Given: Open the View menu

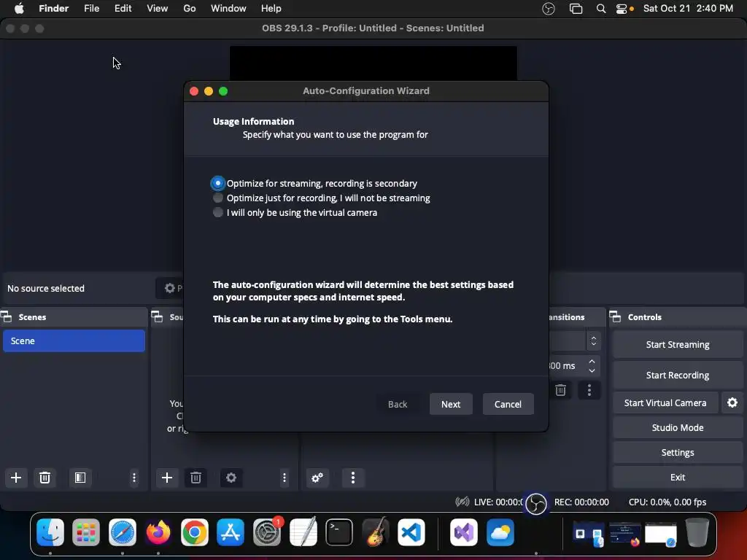Looking at the screenshot, I should pyautogui.click(x=158, y=9).
